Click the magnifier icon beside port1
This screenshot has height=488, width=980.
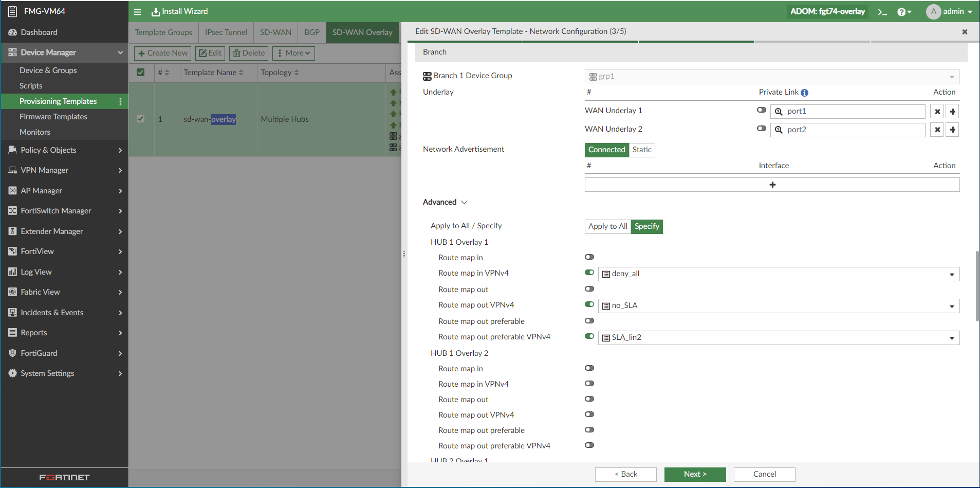click(779, 111)
